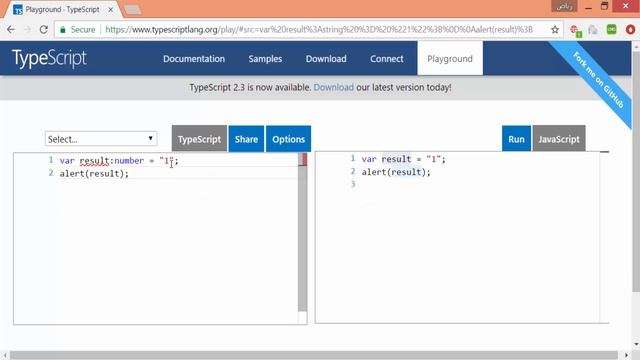
Task: Open the Options button
Action: pos(289,139)
